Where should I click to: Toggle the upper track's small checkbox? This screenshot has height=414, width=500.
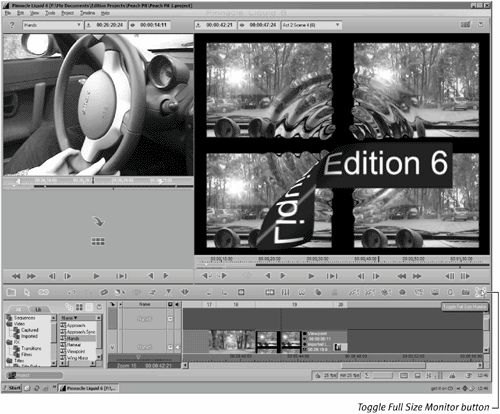pyautogui.click(x=170, y=319)
